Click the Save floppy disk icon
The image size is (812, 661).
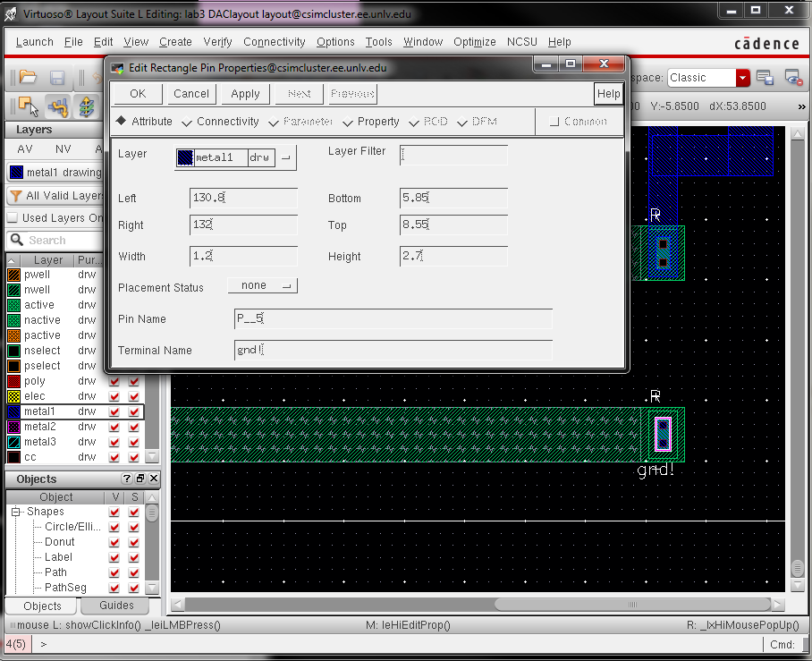pyautogui.click(x=57, y=78)
